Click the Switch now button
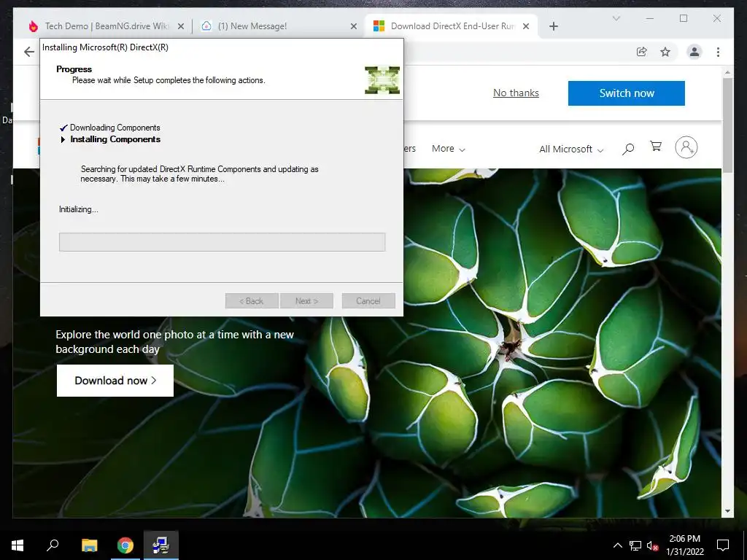Image resolution: width=747 pixels, height=560 pixels. tap(627, 93)
